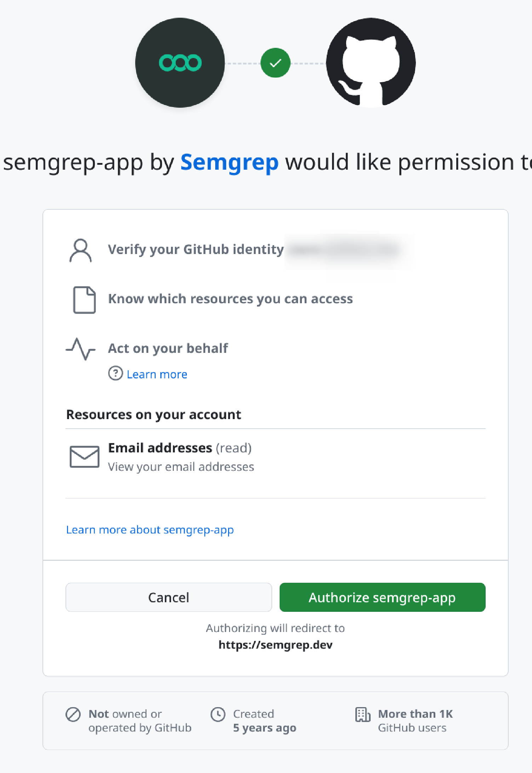This screenshot has width=532, height=773.
Task: Click the Resources on your account section header
Action: 153,414
